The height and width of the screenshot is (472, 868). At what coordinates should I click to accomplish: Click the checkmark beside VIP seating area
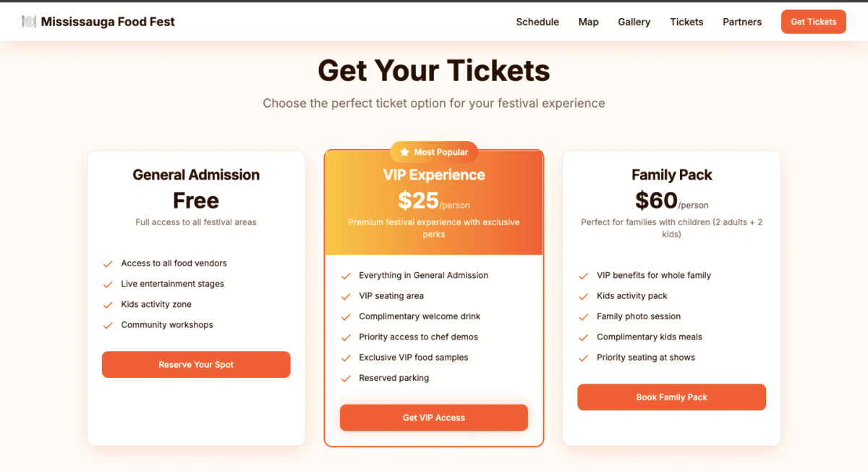346,297
